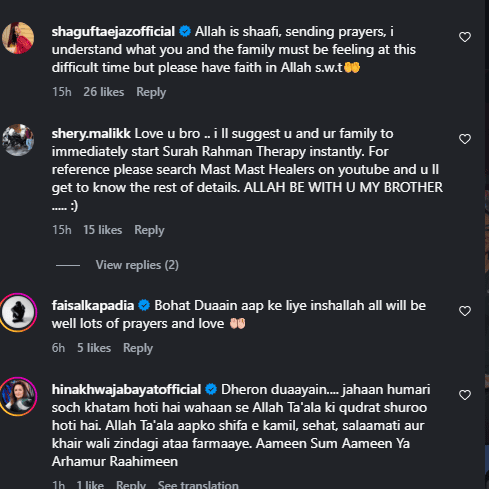Show the 15 likes list
Viewport: 489px width, 489px height.
103,230
